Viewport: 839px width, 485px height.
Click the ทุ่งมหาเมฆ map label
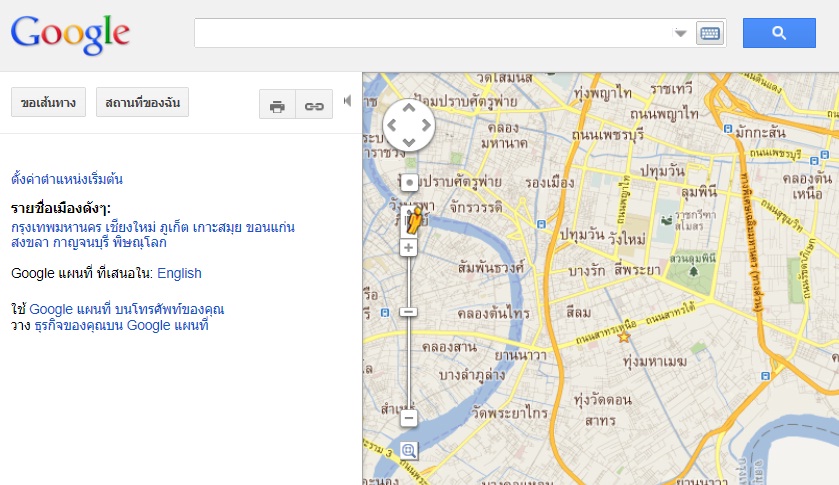655,362
